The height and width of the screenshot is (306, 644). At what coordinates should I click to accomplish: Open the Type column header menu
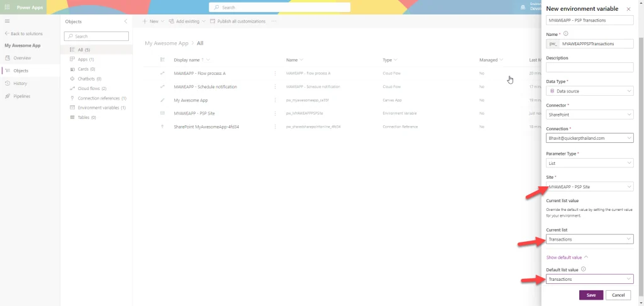pyautogui.click(x=390, y=60)
